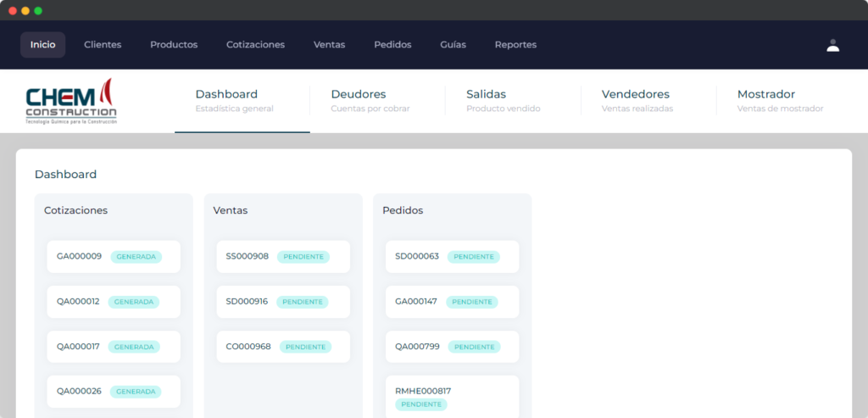Click PENDIENTE badge on QA000799
Screen dimensions: 868x418
474,347
